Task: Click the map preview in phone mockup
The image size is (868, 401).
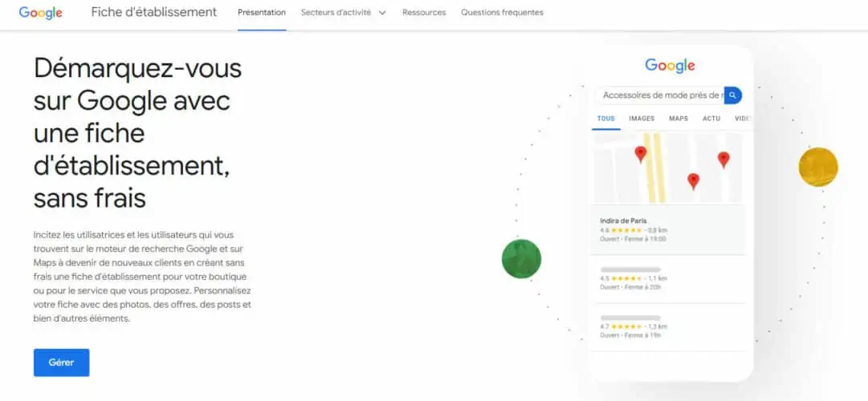Action: point(668,167)
